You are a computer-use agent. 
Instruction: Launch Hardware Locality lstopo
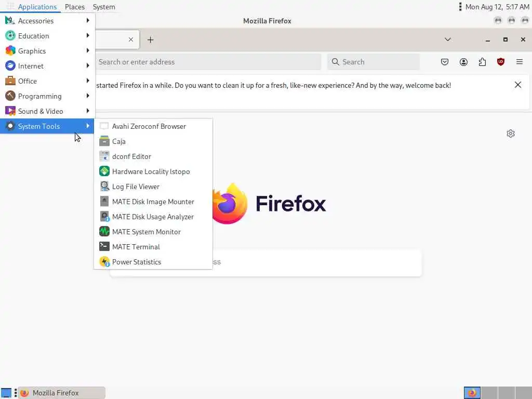tap(153, 171)
